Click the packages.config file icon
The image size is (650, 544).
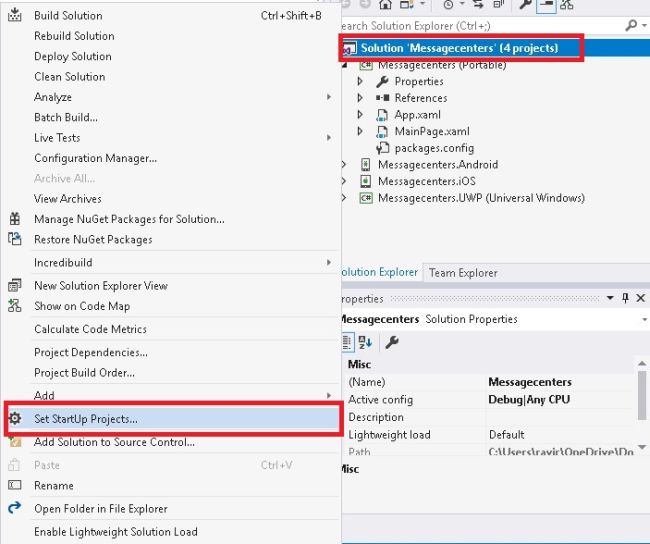pos(382,148)
